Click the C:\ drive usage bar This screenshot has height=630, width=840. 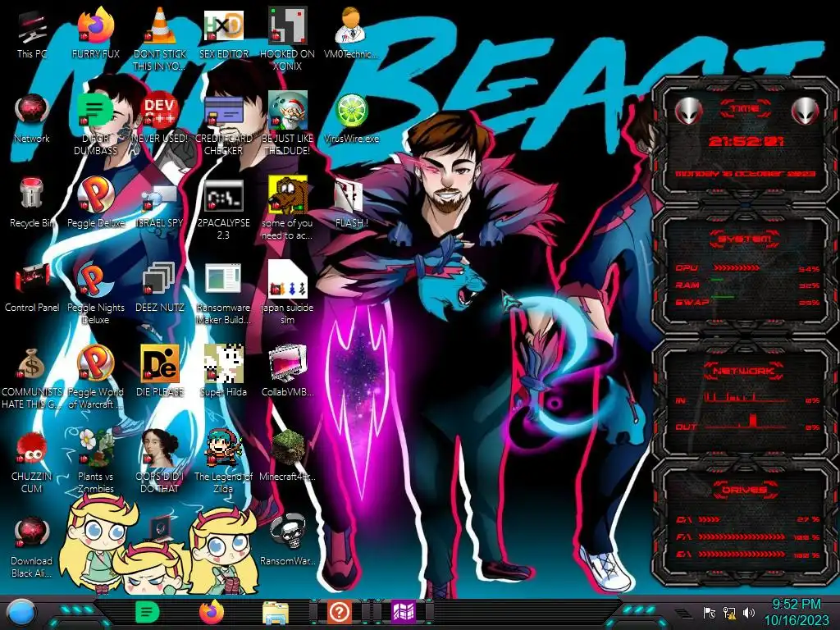point(710,519)
